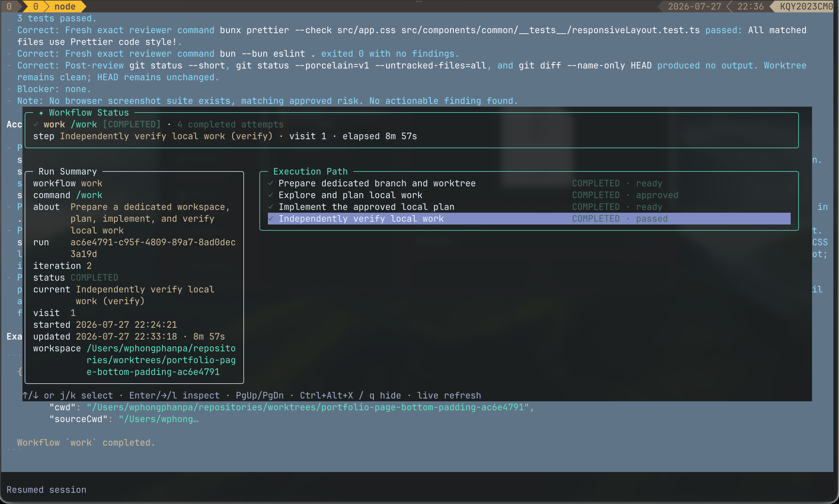
Task: Click the run id "ac6e4791-c95f-4809-89a7-8ad0dec"
Action: [x=153, y=242]
